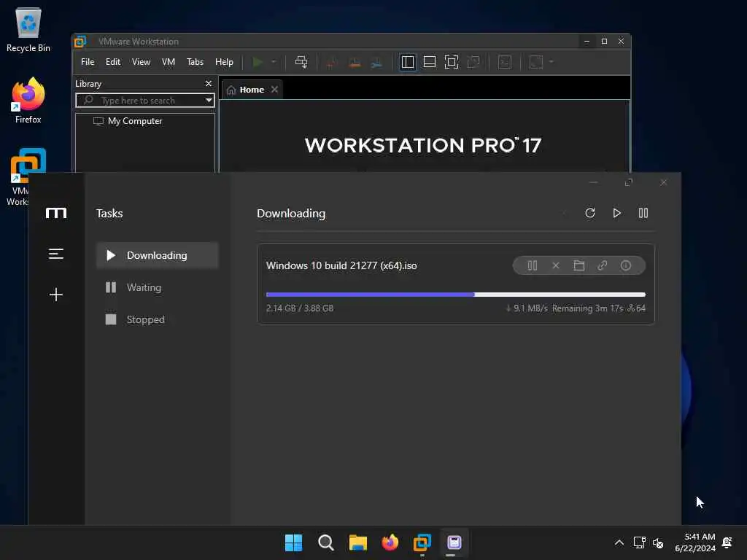747x560 pixels.
Task: Copy link of Windows 10 iso download
Action: tap(602, 265)
